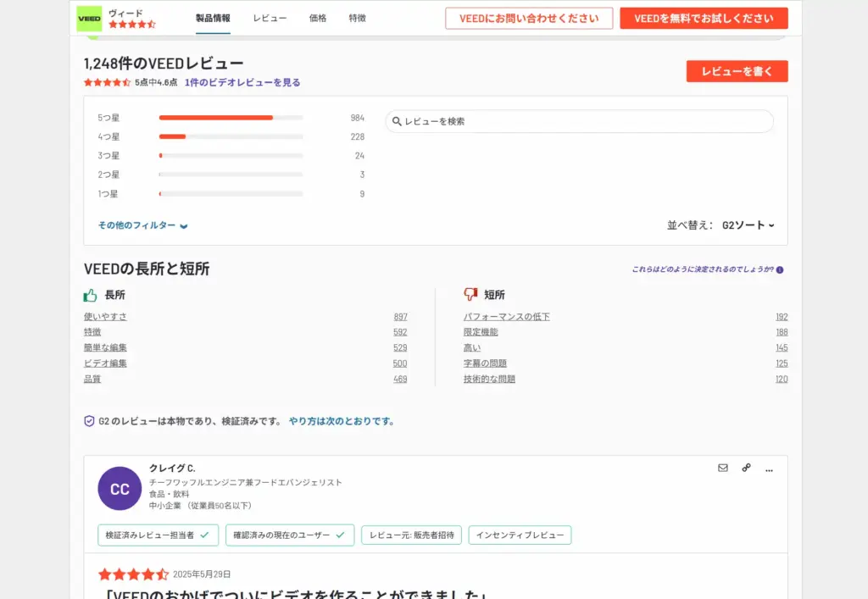Viewport: 868px width, 599px height.
Task: Open やり方は次のとおりです link
Action: [x=342, y=421]
